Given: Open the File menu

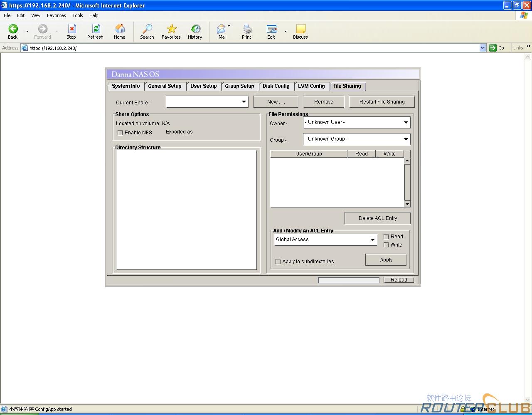Looking at the screenshot, I should pyautogui.click(x=7, y=15).
